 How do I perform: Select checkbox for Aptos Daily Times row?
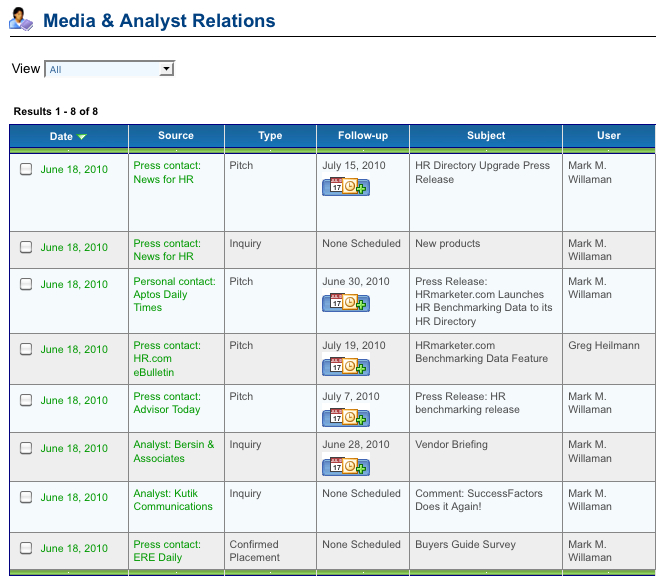tap(26, 284)
